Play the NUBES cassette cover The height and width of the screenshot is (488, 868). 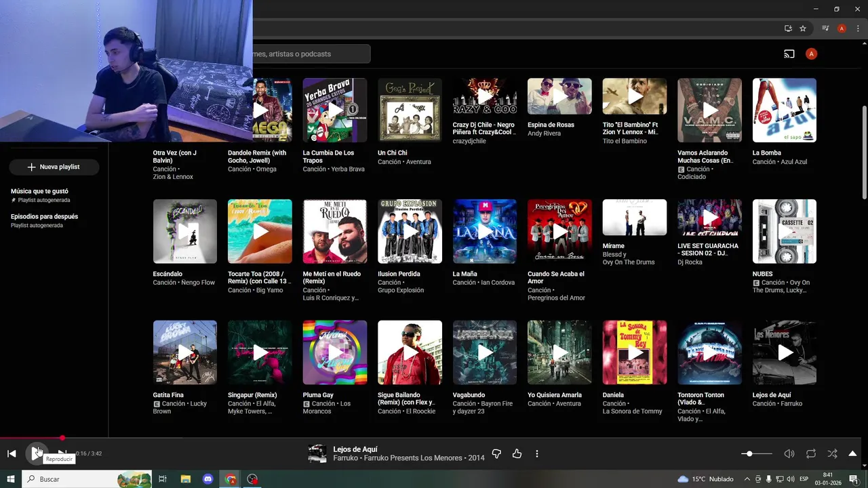coord(785,231)
